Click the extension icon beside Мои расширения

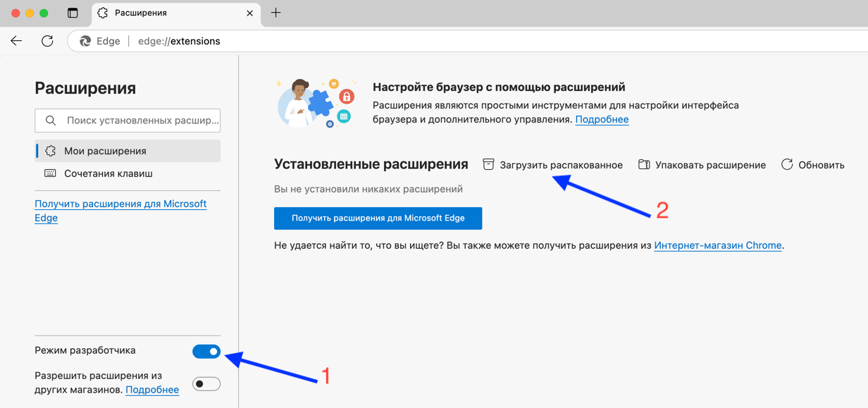click(50, 151)
